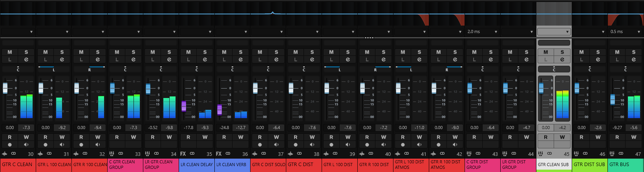Click the group channel icon on channel 33
Image resolution: width=644 pixels, height=172 pixels.
(112, 154)
